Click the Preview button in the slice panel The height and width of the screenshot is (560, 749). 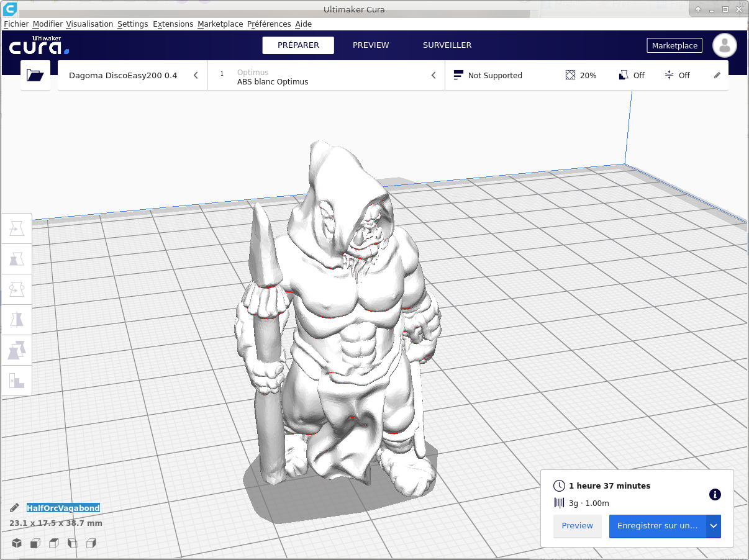(577, 526)
